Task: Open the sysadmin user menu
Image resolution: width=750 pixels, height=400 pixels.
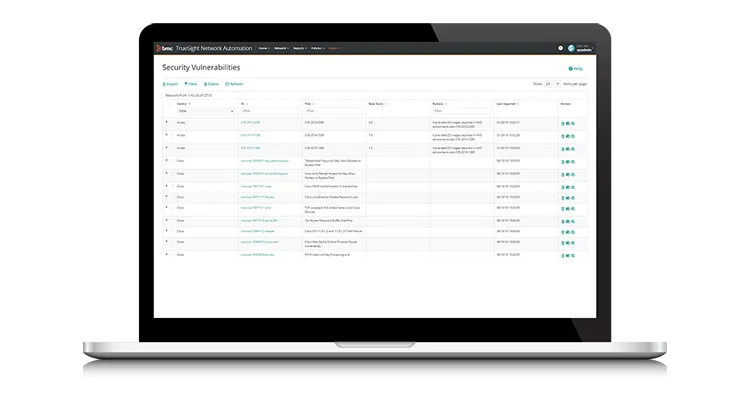Action: [585, 48]
